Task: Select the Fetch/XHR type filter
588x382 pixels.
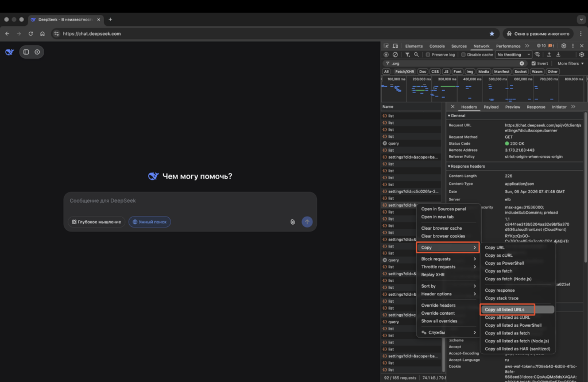Action: (404, 72)
